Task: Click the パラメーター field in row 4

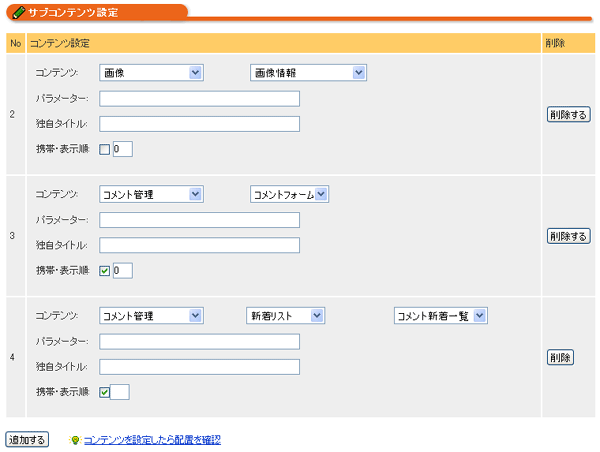Action: [x=199, y=342]
